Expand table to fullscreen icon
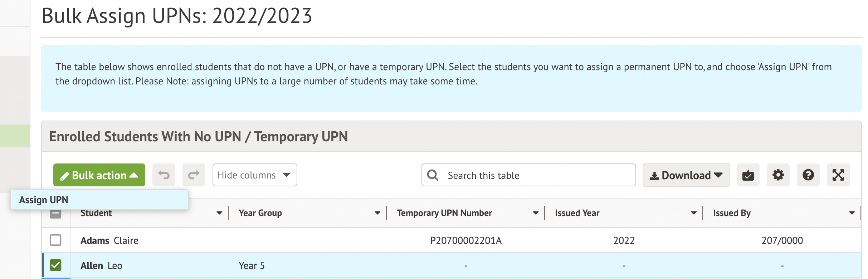Screen dimensions: 868x279 pos(838,175)
